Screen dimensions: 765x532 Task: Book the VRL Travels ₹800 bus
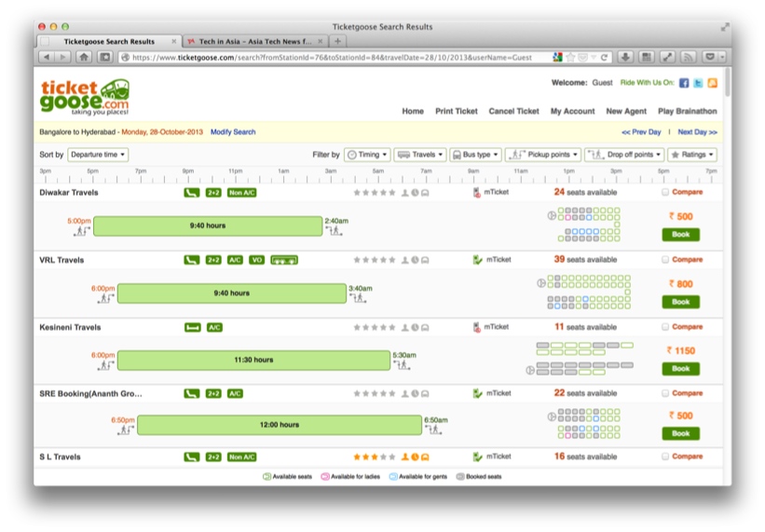tap(680, 302)
